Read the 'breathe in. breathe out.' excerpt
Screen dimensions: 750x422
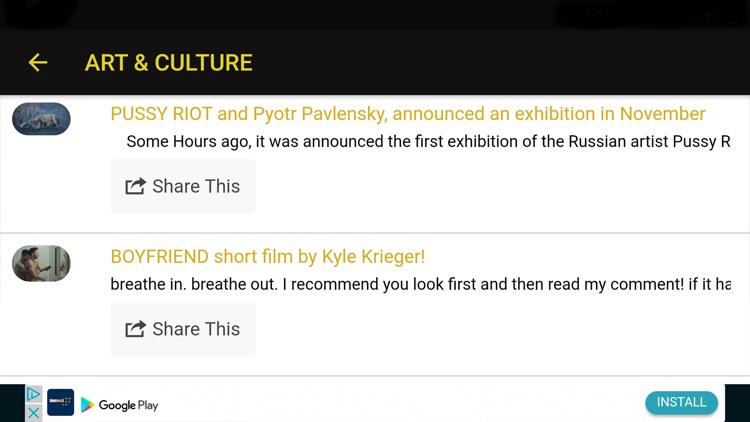(x=421, y=284)
